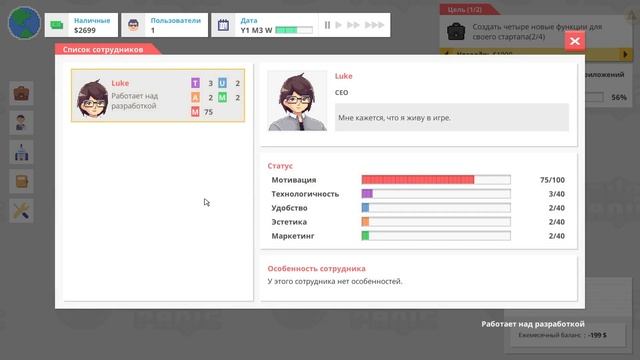The width and height of the screenshot is (640, 360).
Task: Click the red M motivation icon
Action: [x=196, y=111]
